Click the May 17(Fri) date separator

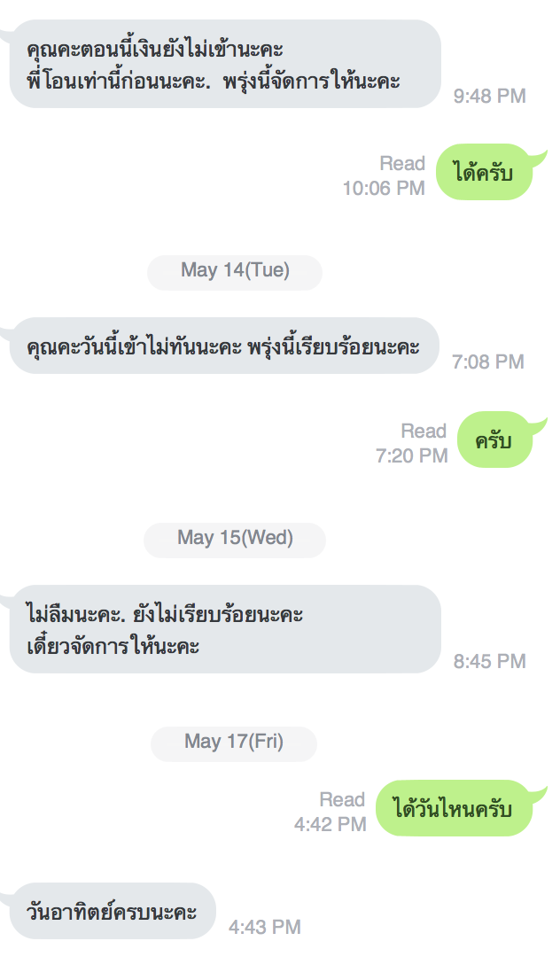234,742
